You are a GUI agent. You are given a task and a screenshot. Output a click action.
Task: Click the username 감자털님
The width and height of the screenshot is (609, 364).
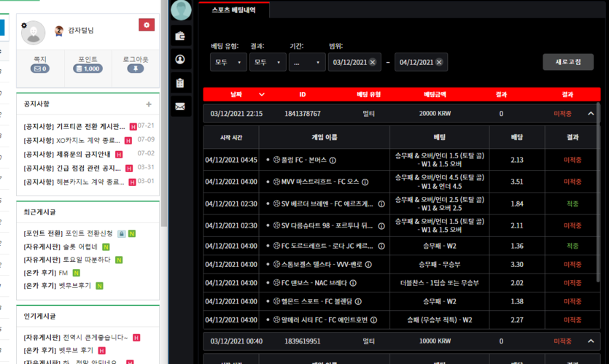(81, 31)
